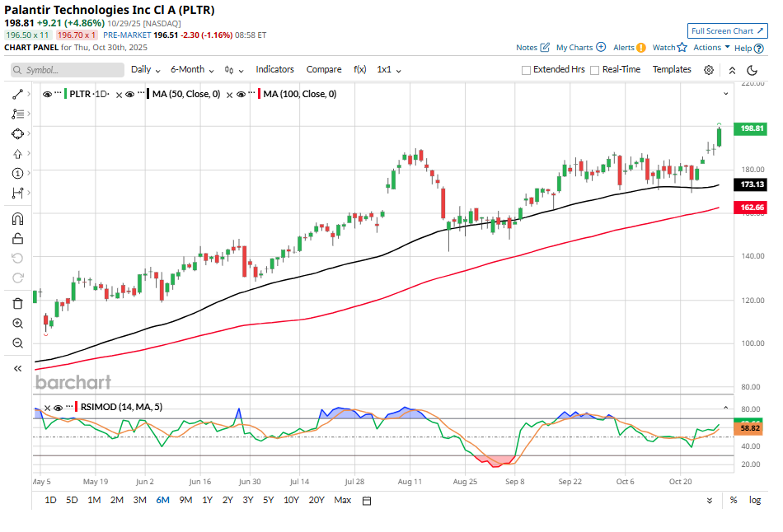Click the Full Screen Chart button
Screen dimensions: 783x532
click(x=726, y=30)
